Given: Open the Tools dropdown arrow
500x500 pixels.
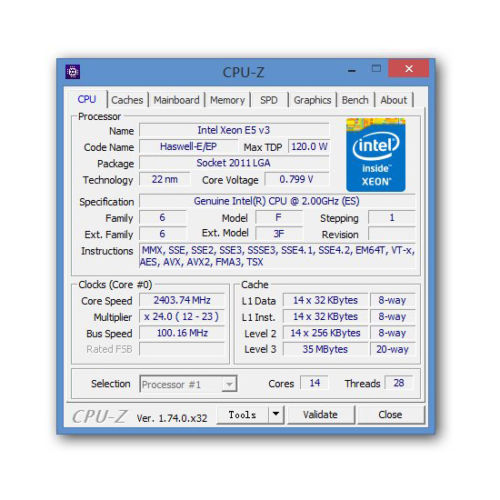Looking at the screenshot, I should coord(276,414).
